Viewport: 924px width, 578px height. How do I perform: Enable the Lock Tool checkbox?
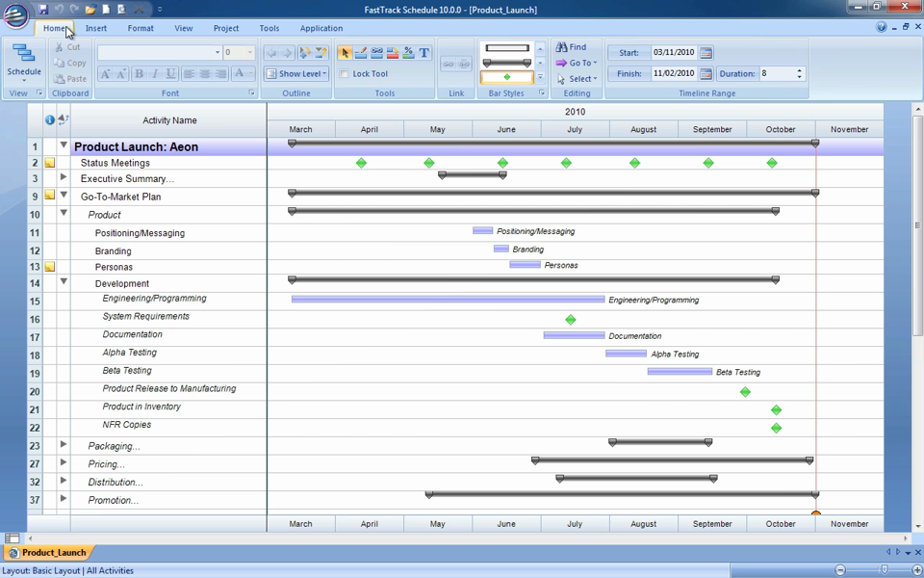tap(345, 74)
